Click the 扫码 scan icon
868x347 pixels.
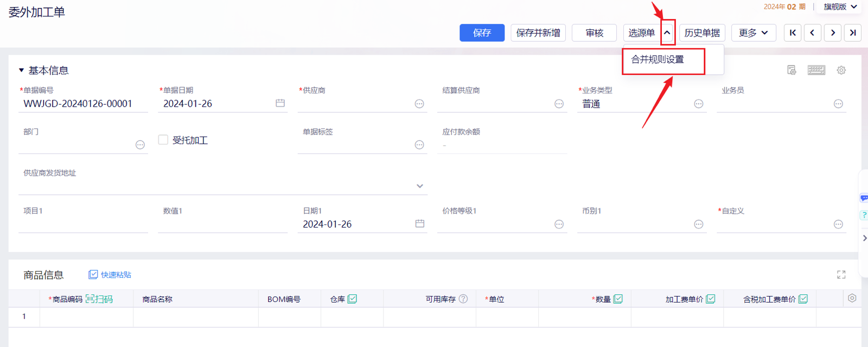click(99, 299)
